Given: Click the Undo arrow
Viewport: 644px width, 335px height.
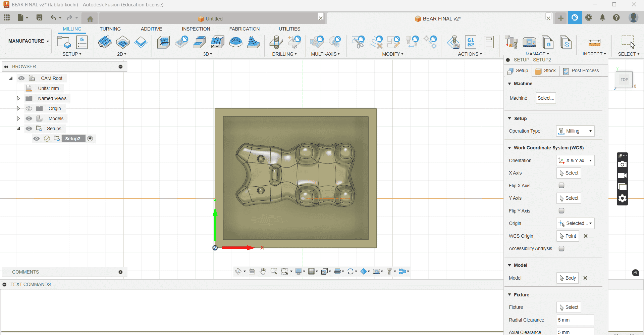Looking at the screenshot, I should tap(53, 17).
